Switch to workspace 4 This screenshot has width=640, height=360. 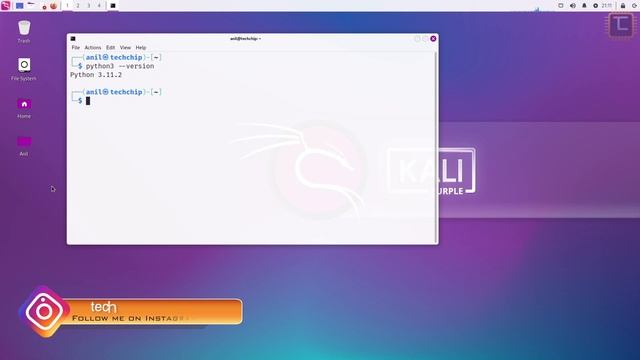tap(99, 6)
